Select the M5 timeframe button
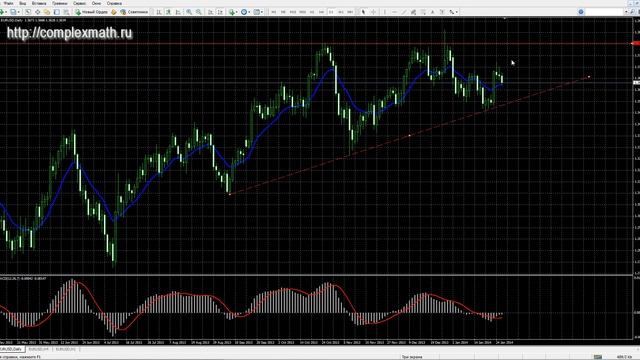640x360 pixels. (x=283, y=12)
